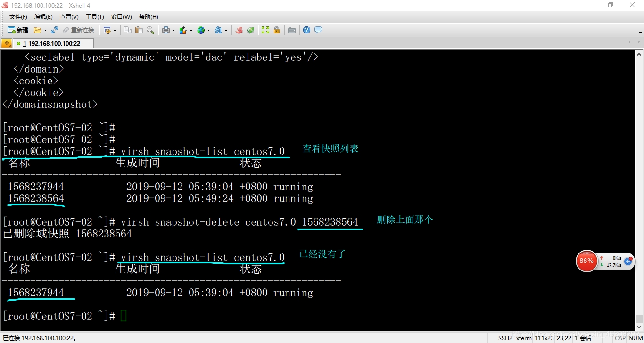Click xterm in the status bar

coord(523,338)
